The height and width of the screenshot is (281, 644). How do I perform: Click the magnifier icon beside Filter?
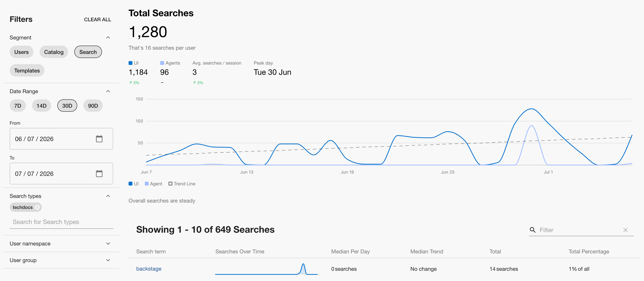coord(532,230)
